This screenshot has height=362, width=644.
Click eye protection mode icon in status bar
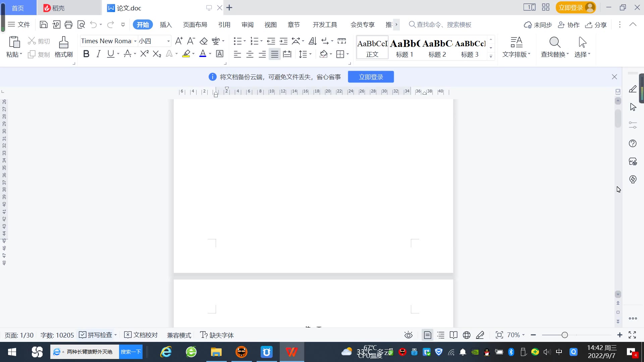pyautogui.click(x=408, y=335)
